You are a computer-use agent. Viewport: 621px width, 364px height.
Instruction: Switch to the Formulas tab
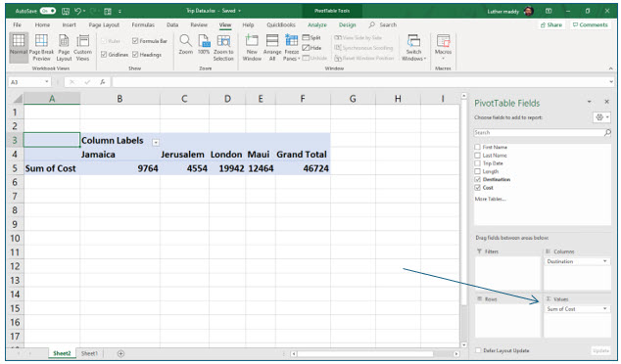[x=143, y=24]
